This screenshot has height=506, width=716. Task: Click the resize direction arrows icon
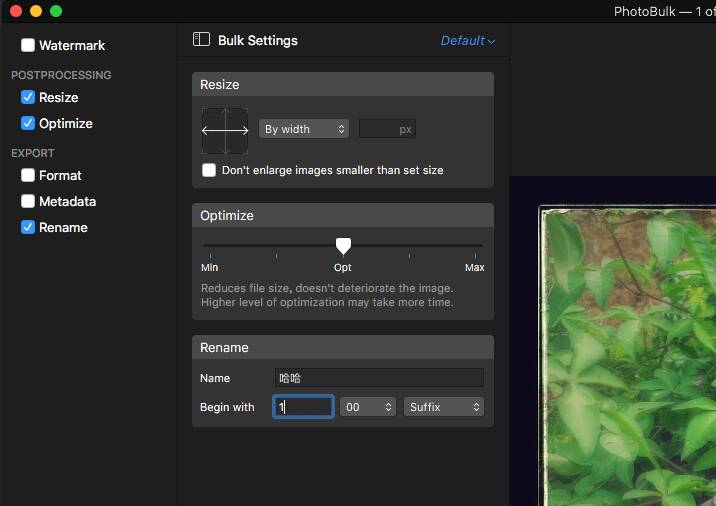click(x=225, y=131)
